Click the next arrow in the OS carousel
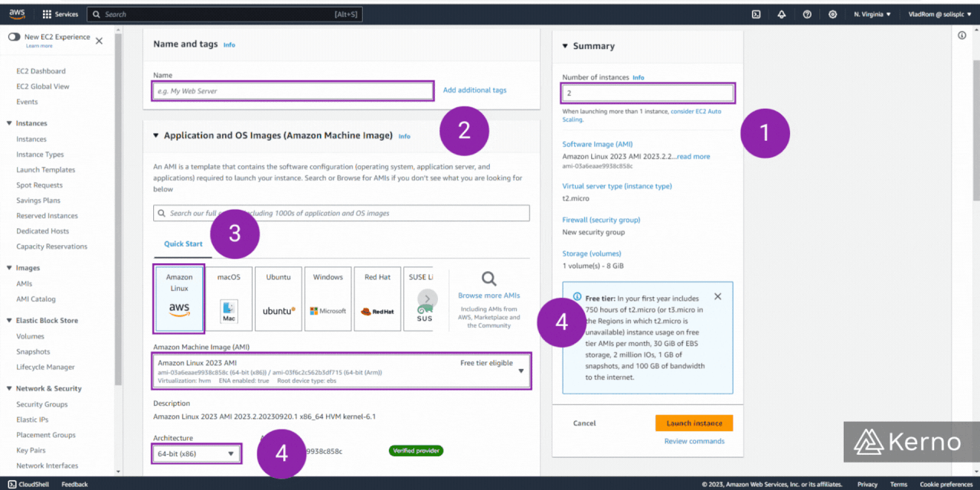Viewport: 980px width, 490px height. tap(427, 299)
